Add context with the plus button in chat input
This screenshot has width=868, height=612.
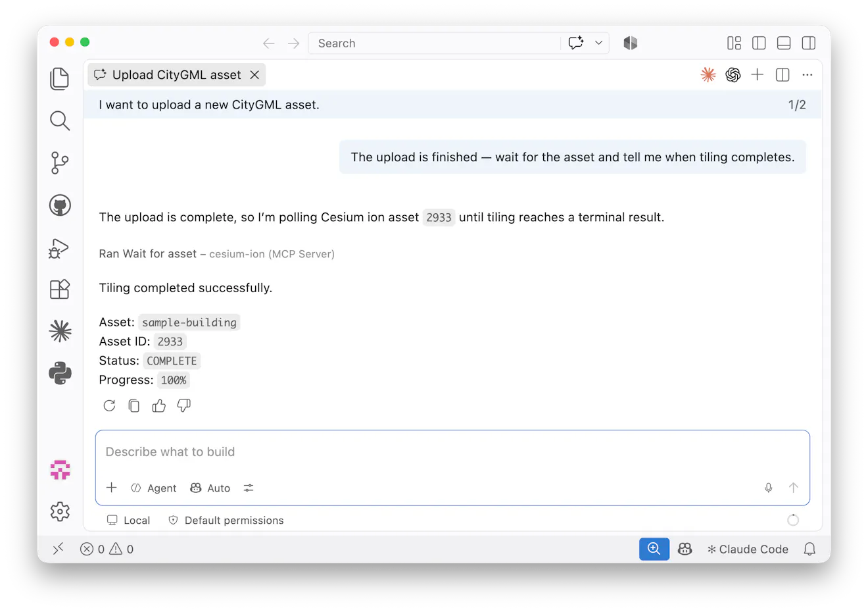point(112,488)
